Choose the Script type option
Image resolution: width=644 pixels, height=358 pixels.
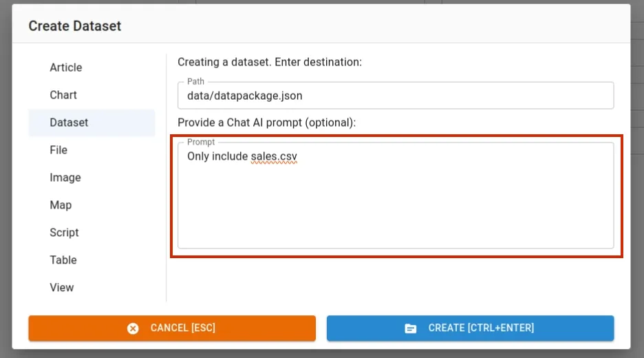(x=65, y=233)
